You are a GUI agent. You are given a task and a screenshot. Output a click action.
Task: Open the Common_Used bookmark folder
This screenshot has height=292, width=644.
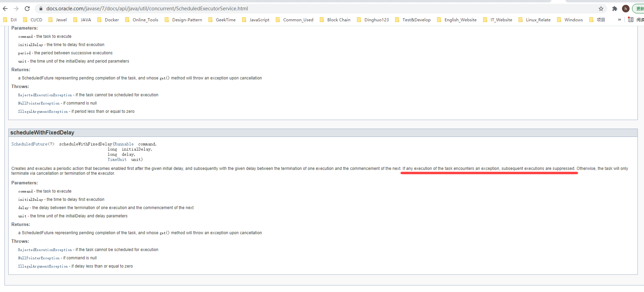point(295,20)
